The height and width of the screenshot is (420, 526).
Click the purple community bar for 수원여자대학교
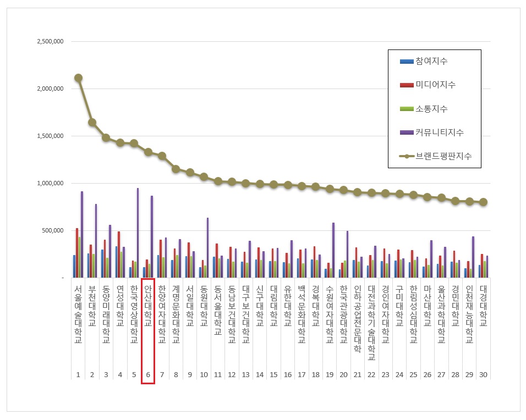point(333,250)
